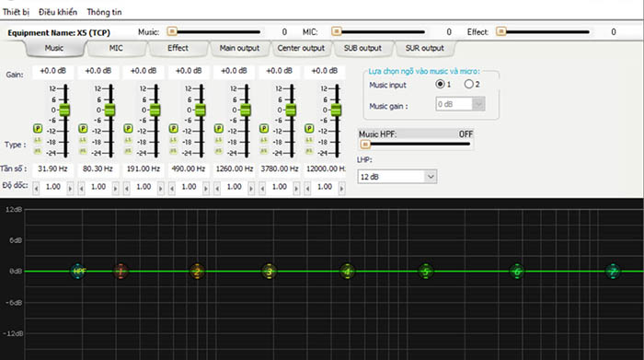
Task: Select HS shelf type for 490.00 Hz band
Action: [173, 151]
